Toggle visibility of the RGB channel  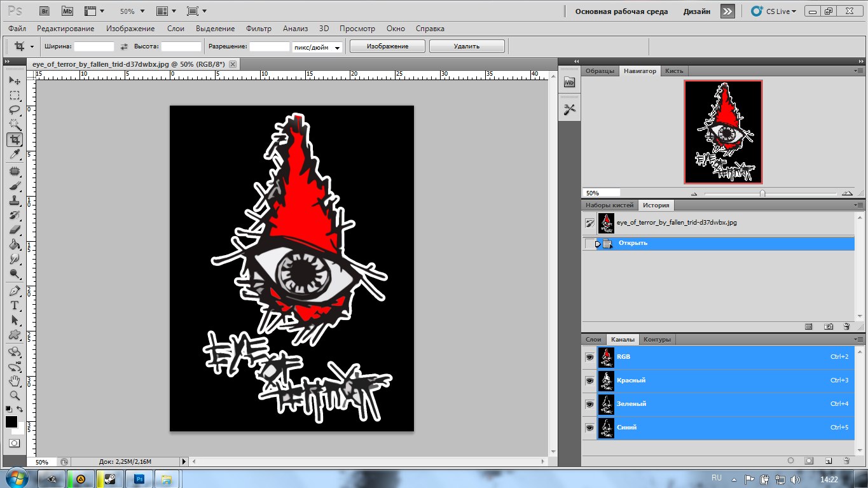coord(589,357)
